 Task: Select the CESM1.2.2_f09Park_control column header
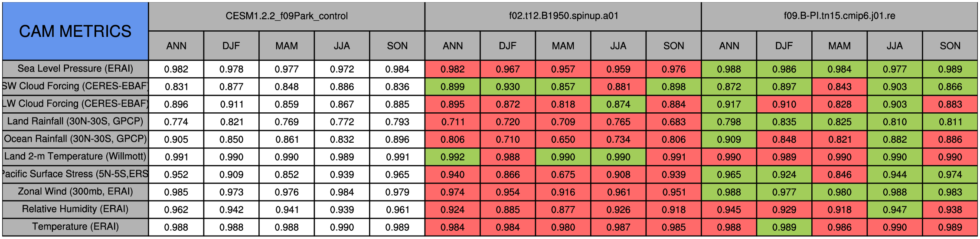(x=287, y=16)
